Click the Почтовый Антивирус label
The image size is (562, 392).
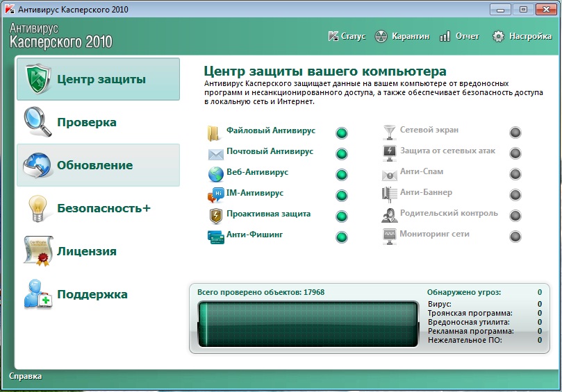(270, 151)
